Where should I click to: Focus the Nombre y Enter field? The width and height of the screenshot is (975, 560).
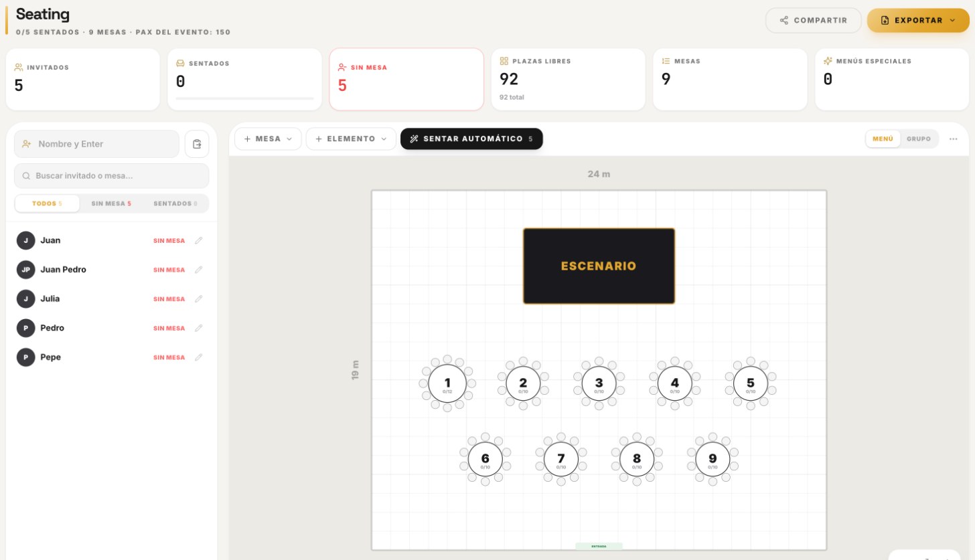point(97,144)
